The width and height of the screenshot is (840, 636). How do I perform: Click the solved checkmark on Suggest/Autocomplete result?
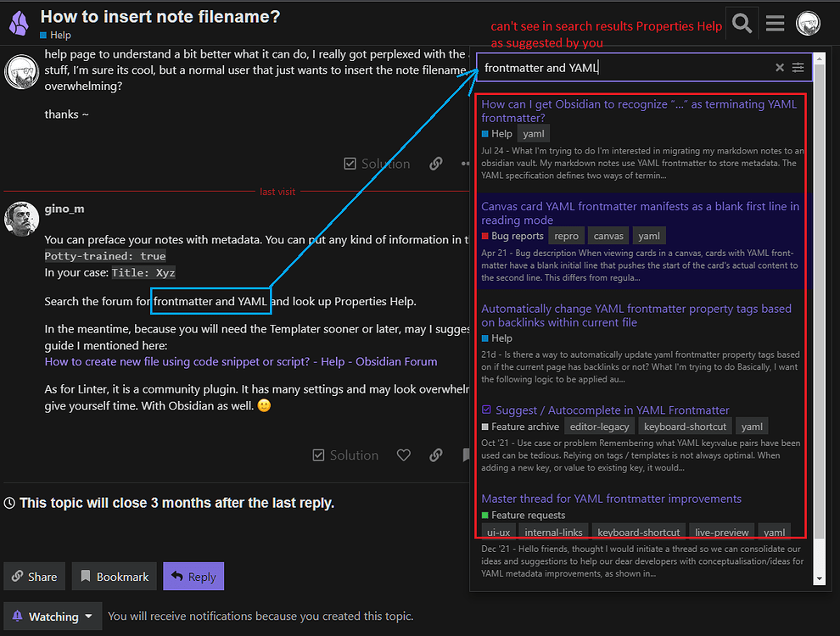coord(486,410)
